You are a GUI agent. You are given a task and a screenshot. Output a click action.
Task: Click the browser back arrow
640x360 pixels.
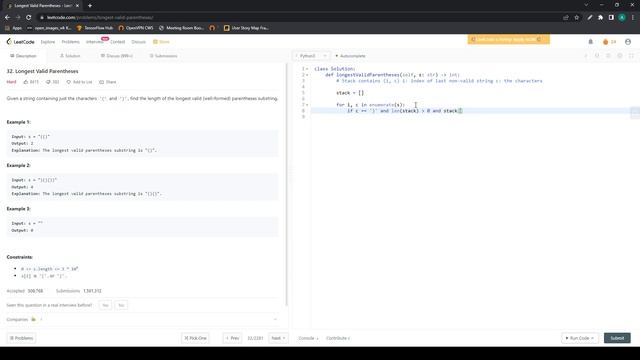click(x=7, y=18)
